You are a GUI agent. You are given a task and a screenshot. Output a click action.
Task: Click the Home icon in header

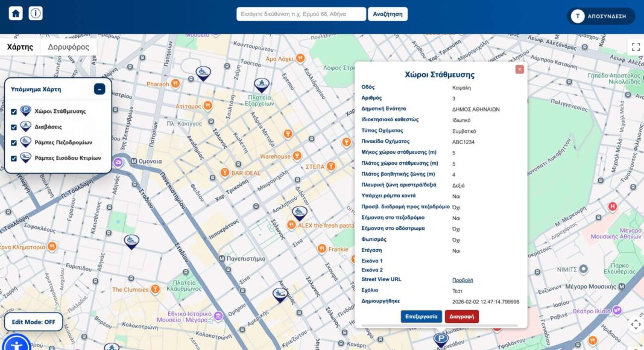tap(16, 13)
